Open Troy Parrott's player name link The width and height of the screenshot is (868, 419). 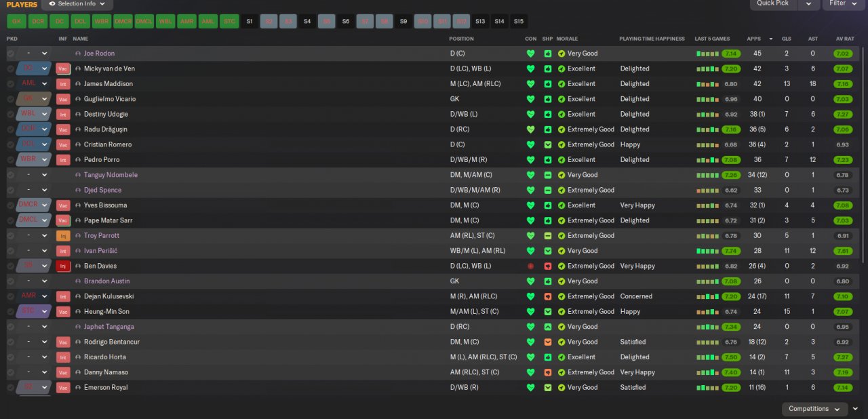point(102,235)
